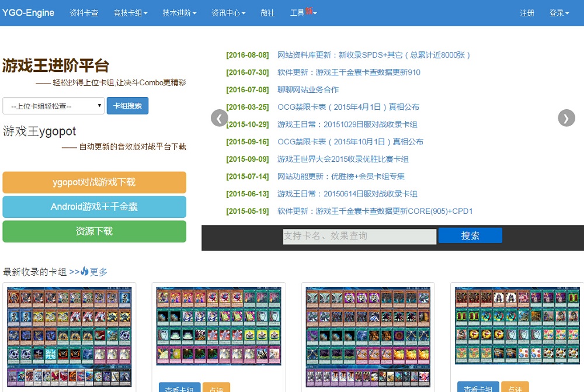Click 点评 under the fourth deck
This screenshot has height=392, width=584.
515,387
